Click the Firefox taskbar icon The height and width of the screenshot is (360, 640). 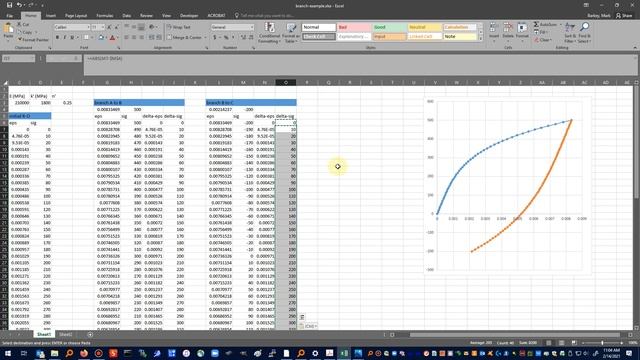(84, 353)
